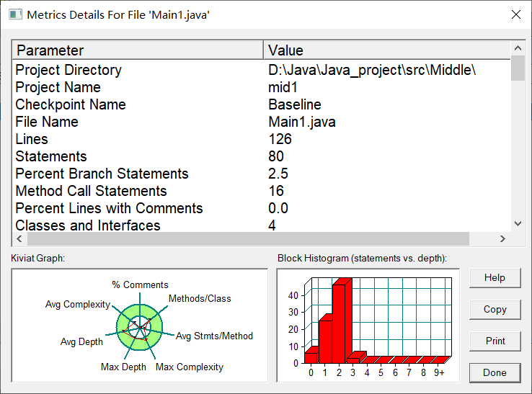The height and width of the screenshot is (394, 532).
Task: Click the vertical scrollbar thumb
Action: tap(518, 68)
